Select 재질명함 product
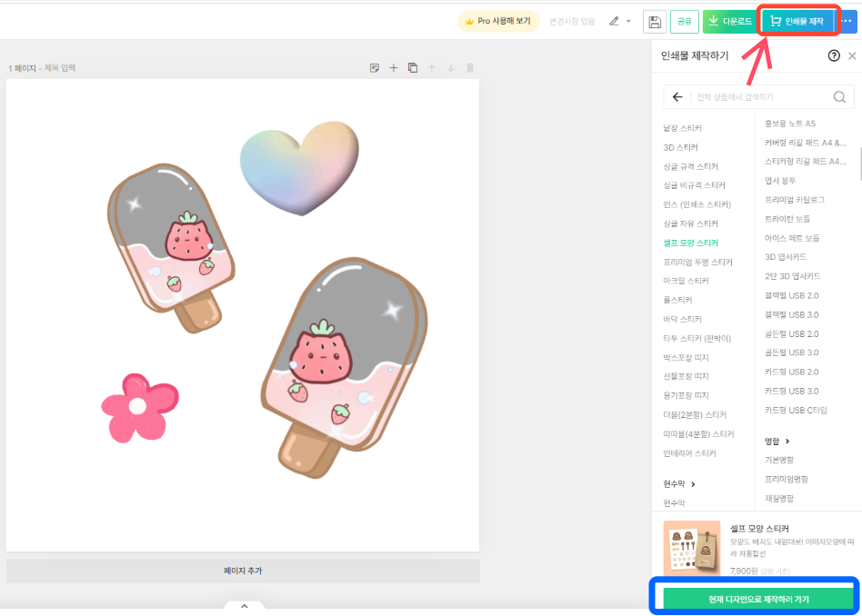Image resolution: width=862 pixels, height=616 pixels. 779,499
